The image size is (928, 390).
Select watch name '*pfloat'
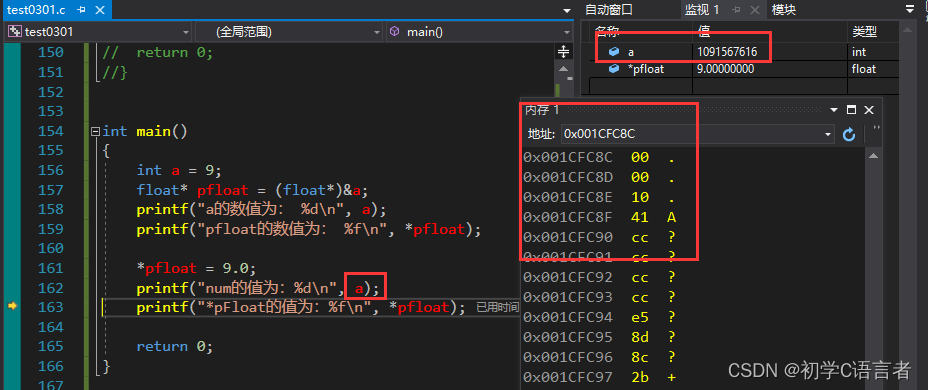646,69
